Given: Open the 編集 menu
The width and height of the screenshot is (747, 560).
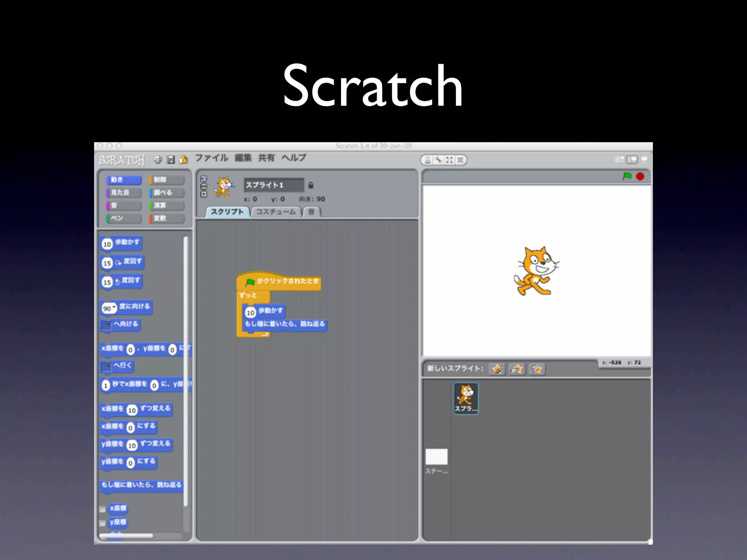Looking at the screenshot, I should click(x=243, y=158).
